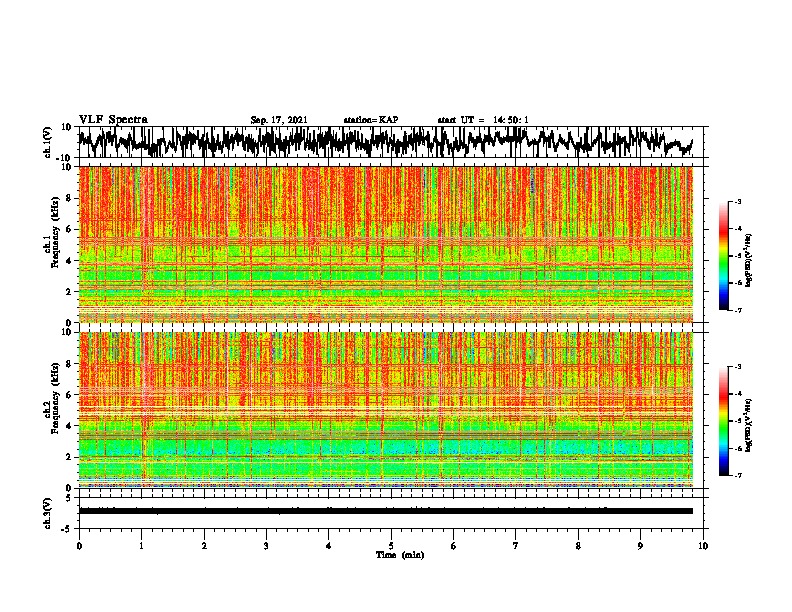Click the '10' label on time axis

click(703, 546)
